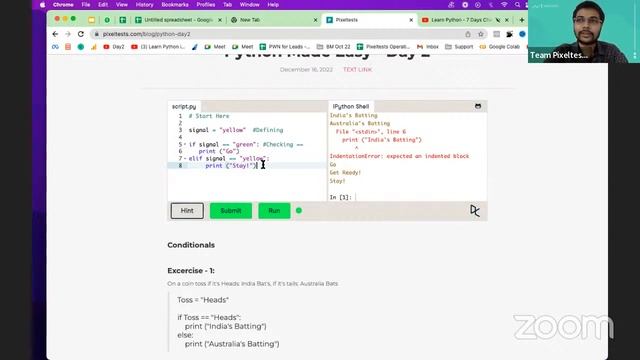This screenshot has height=360, width=640.
Task: Click the Spotlight search icon in the menu bar
Action: [x=517, y=5]
